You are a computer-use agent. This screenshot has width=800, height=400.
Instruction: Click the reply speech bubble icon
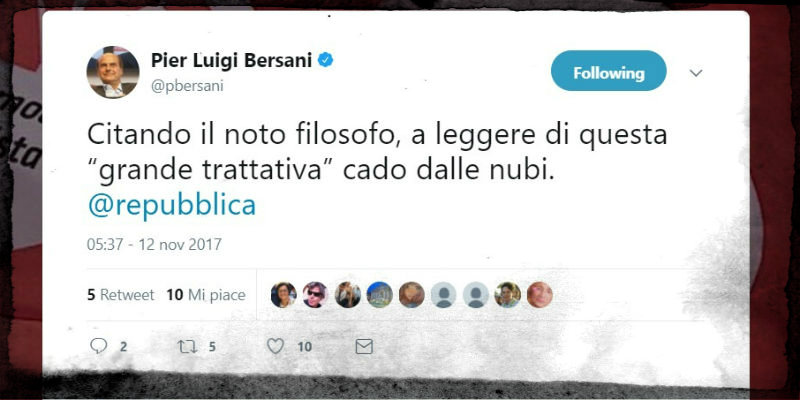click(98, 346)
